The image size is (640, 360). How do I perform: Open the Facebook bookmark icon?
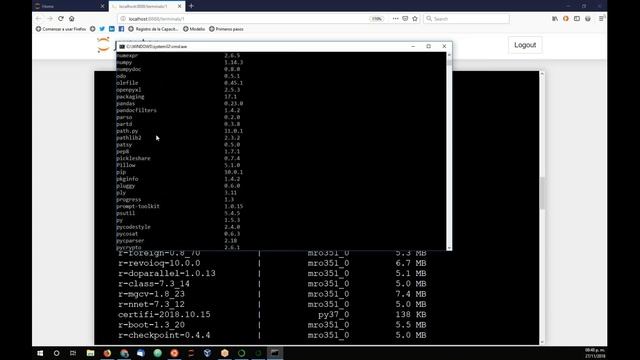coord(121,29)
